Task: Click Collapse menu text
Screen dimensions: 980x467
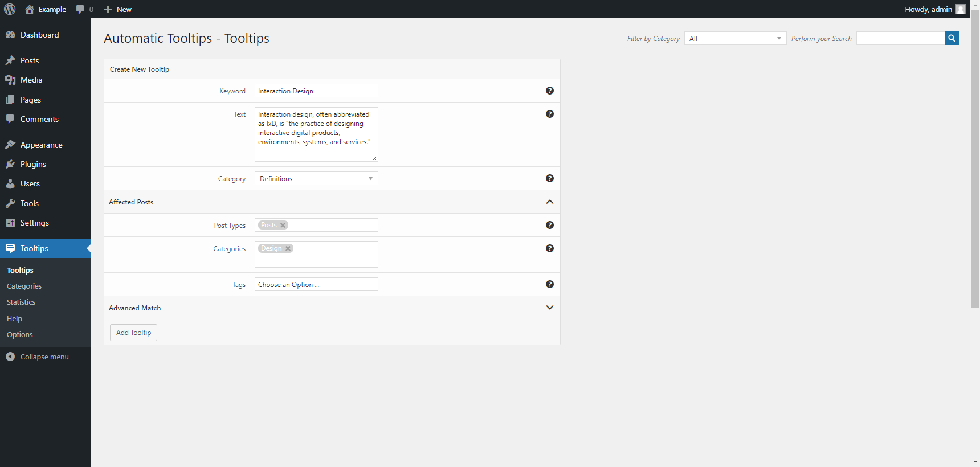Action: pyautogui.click(x=44, y=357)
